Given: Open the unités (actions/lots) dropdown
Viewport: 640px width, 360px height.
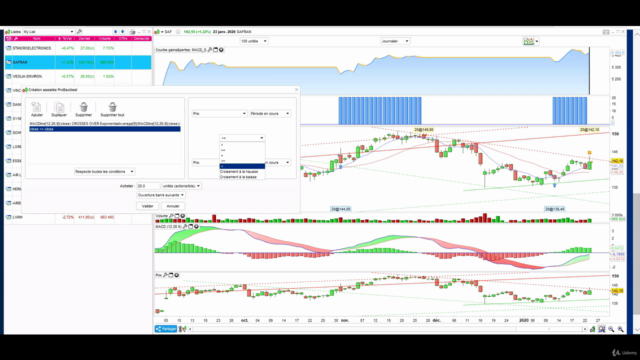Looking at the screenshot, I should (x=181, y=186).
